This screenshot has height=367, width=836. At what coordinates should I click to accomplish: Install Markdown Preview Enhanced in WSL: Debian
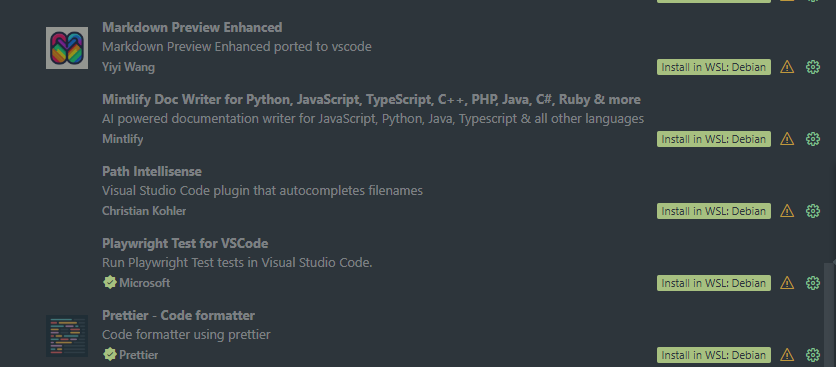tap(714, 67)
